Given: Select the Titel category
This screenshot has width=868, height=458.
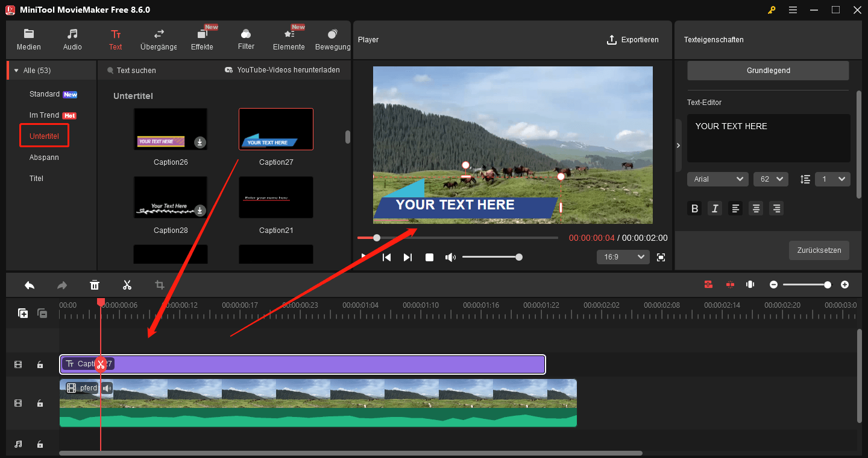Looking at the screenshot, I should pos(37,179).
